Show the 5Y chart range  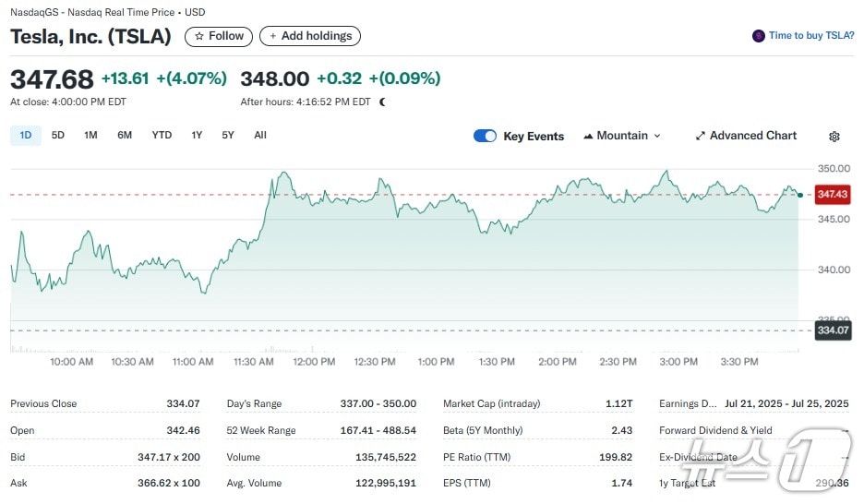(228, 136)
